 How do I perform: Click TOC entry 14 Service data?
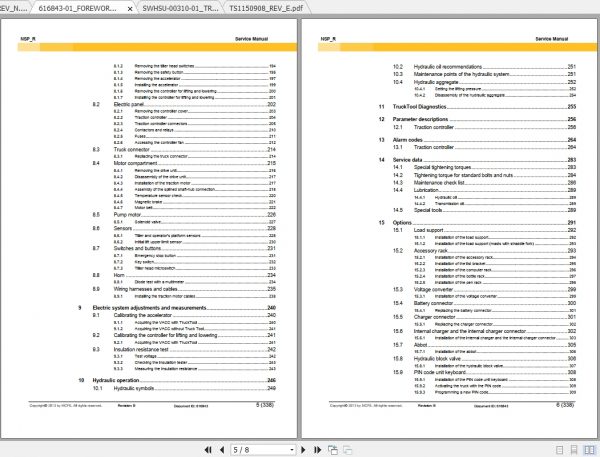tap(477, 160)
